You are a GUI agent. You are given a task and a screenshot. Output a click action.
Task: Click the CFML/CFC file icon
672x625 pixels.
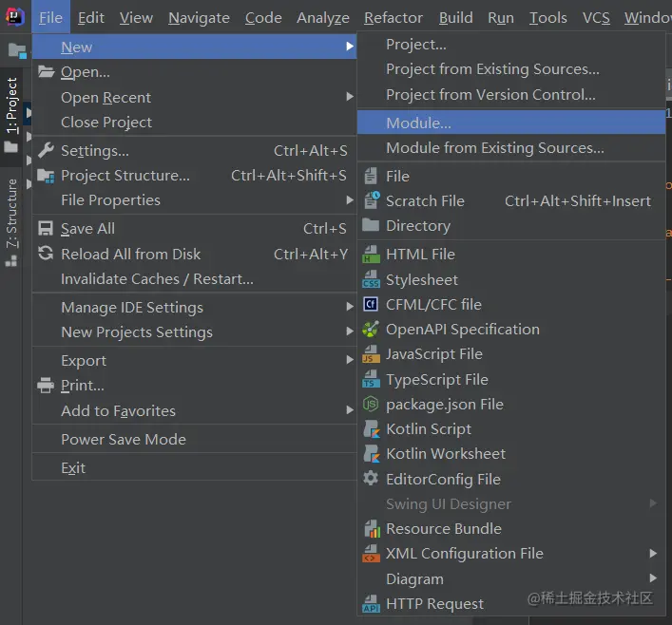371,304
